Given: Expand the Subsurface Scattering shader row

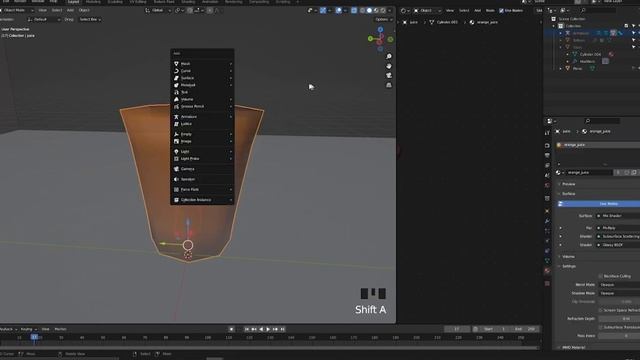Looking at the screenshot, I should [560, 237].
